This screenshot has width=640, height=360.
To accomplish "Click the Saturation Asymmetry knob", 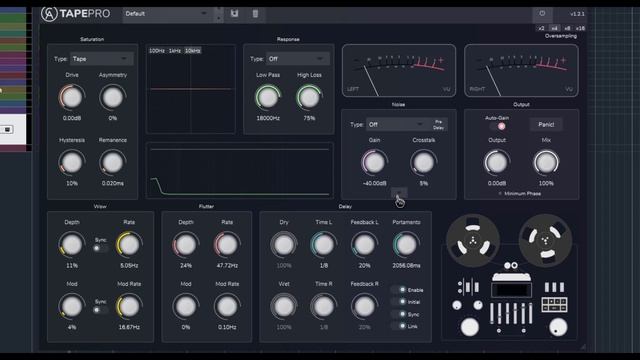I will click(x=112, y=97).
